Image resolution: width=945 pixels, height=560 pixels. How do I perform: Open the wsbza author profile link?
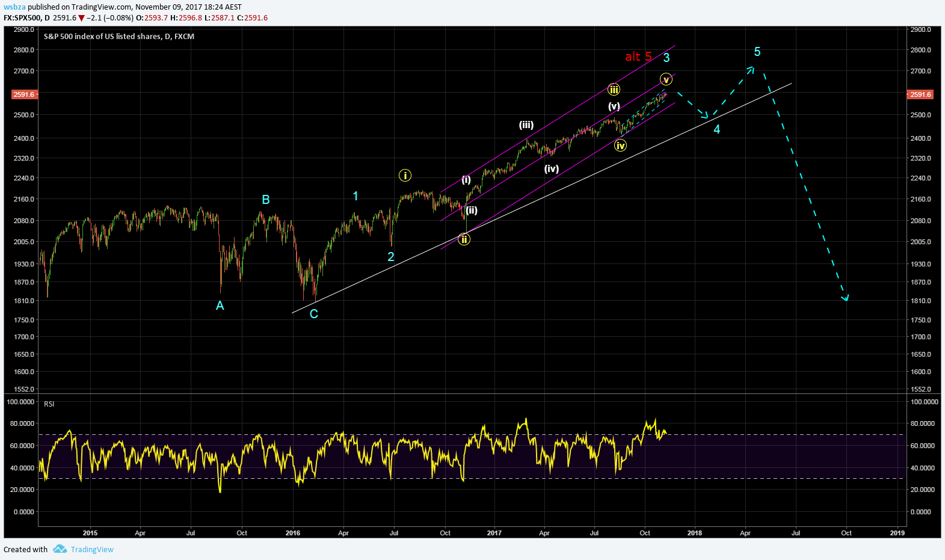[x=14, y=7]
